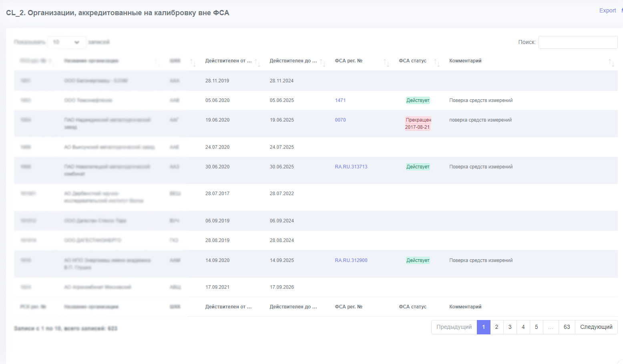
Task: Focus the 'Поиск' search field
Action: (578, 42)
